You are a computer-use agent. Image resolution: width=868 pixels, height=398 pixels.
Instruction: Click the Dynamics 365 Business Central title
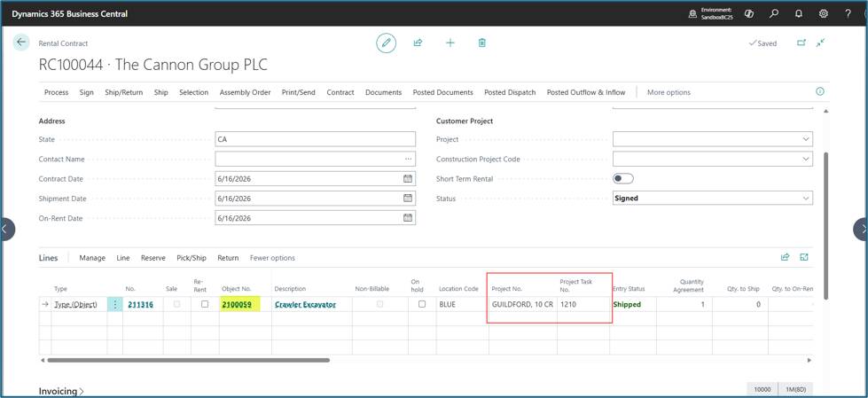point(70,14)
